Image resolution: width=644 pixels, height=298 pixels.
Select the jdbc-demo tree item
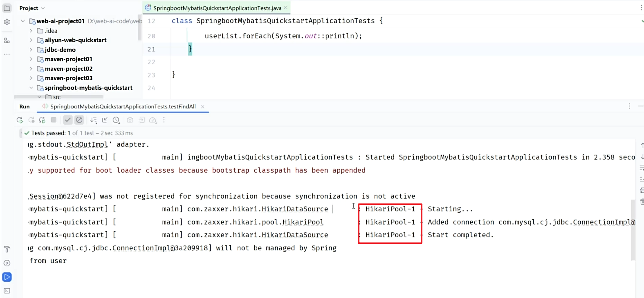(60, 50)
